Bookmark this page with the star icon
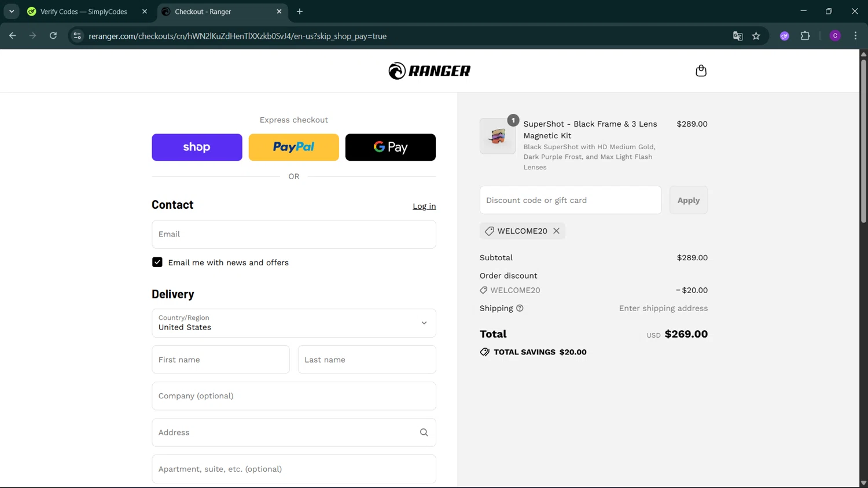The image size is (868, 488). 756,36
